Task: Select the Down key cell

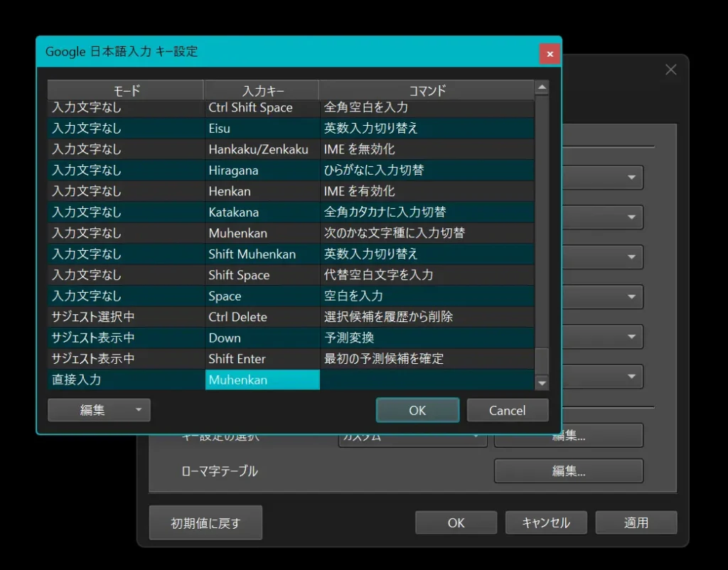Action: 262,338
